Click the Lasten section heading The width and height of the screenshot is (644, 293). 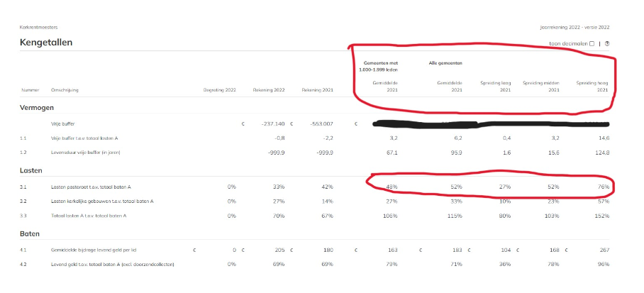point(32,170)
